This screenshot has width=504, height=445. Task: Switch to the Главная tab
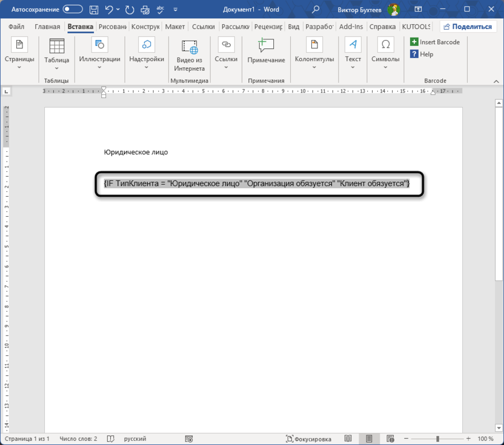(x=47, y=27)
